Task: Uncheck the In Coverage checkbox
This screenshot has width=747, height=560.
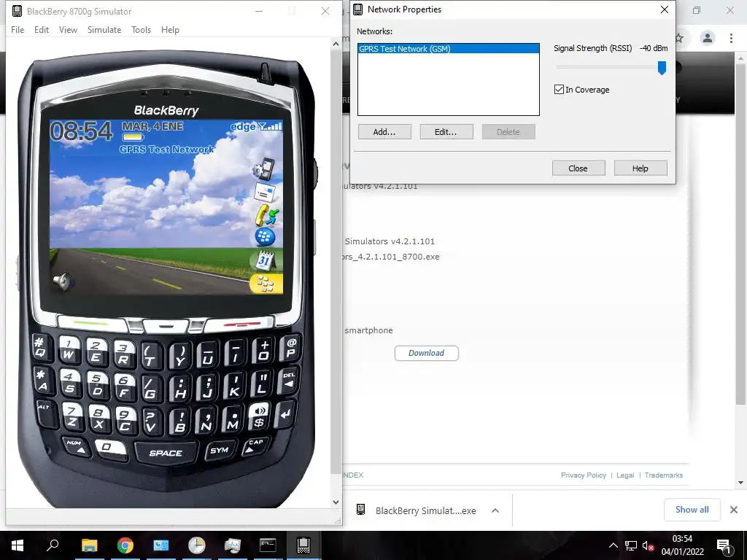Action: pos(560,90)
